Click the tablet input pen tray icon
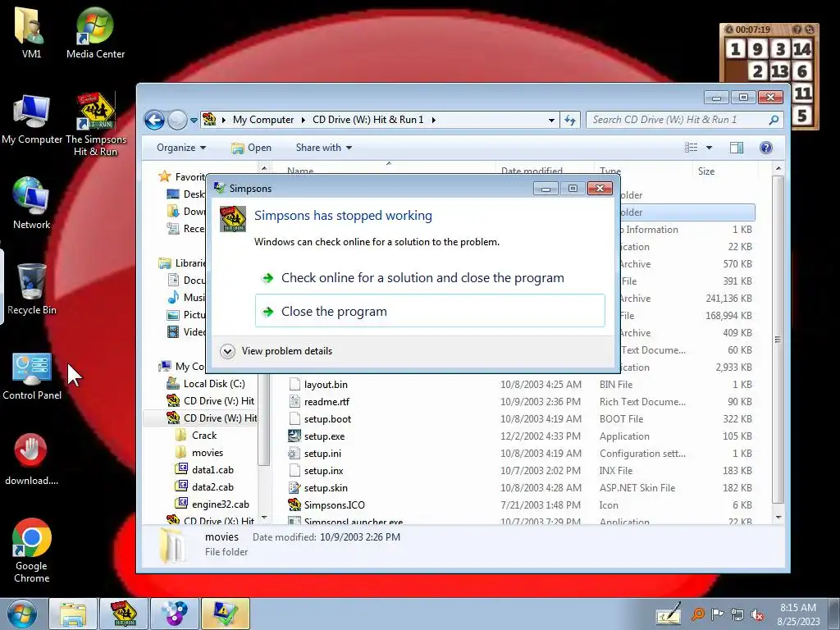 click(669, 614)
